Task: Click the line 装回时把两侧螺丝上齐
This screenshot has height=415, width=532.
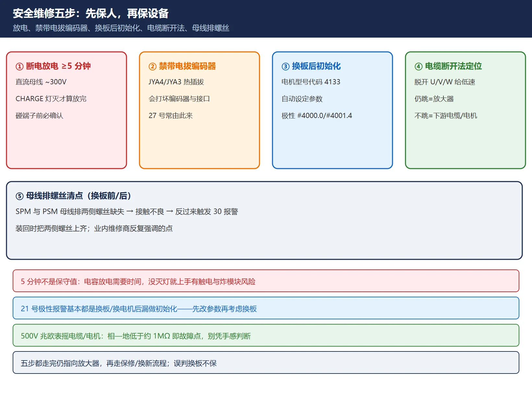Action: [94, 229]
